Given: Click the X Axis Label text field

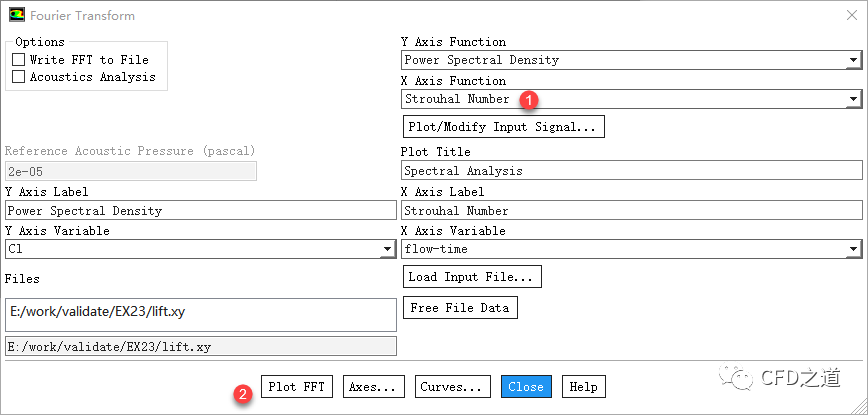Looking at the screenshot, I should pyautogui.click(x=630, y=211).
